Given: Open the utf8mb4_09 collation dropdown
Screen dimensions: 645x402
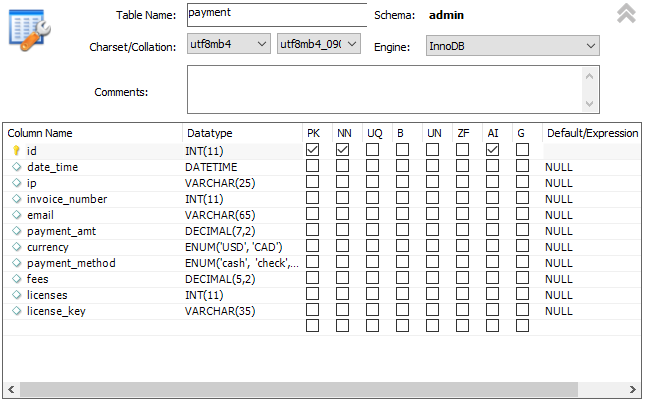Looking at the screenshot, I should 318,45.
